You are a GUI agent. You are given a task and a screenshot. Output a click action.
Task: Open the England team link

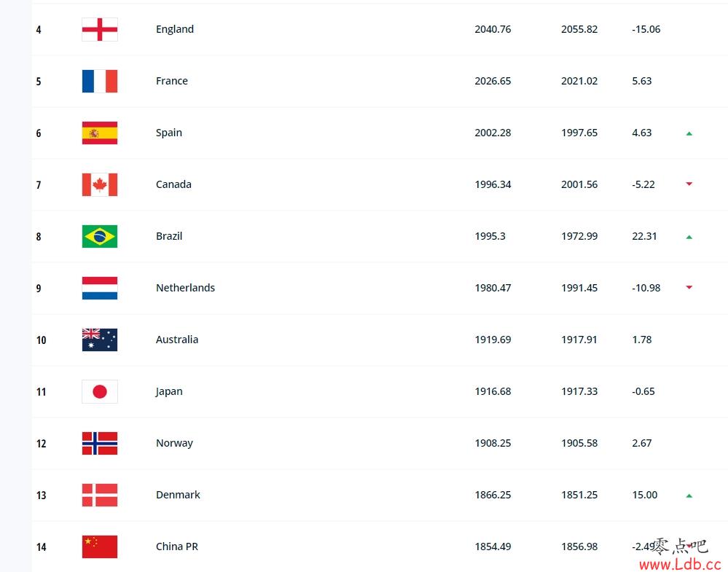click(175, 29)
